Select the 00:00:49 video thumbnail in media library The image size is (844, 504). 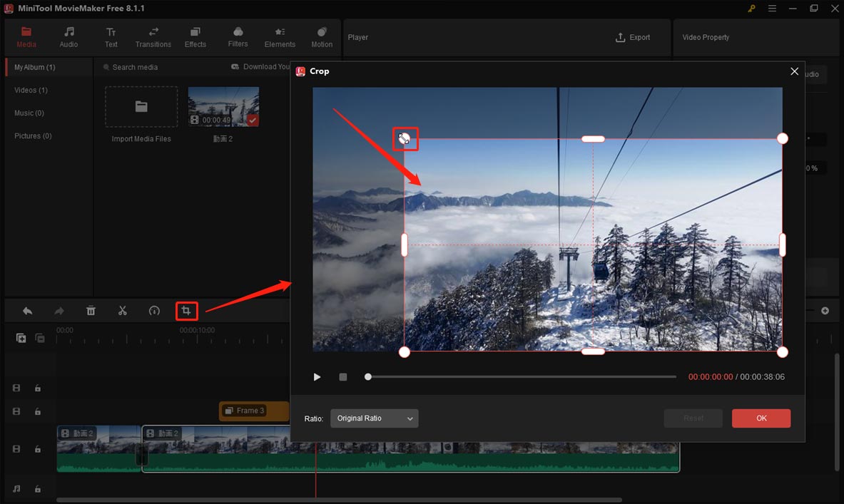(x=223, y=106)
